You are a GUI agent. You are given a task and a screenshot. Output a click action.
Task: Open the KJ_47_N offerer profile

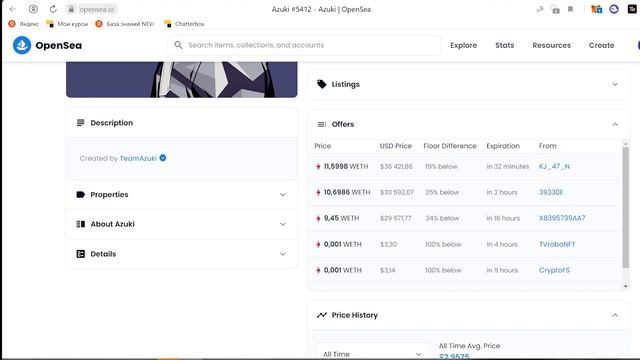point(554,166)
